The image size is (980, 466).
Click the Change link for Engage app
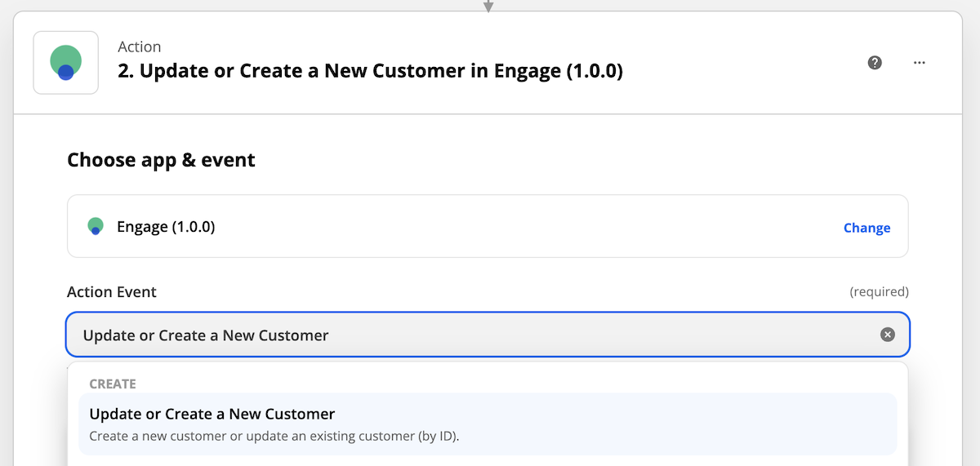866,228
